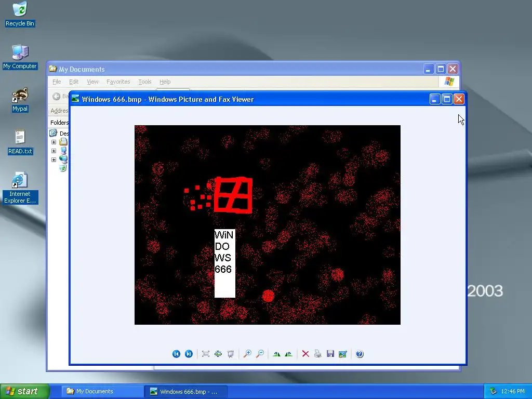The height and width of the screenshot is (399, 532).
Task: Expand first folder tree node
Action: click(54, 142)
